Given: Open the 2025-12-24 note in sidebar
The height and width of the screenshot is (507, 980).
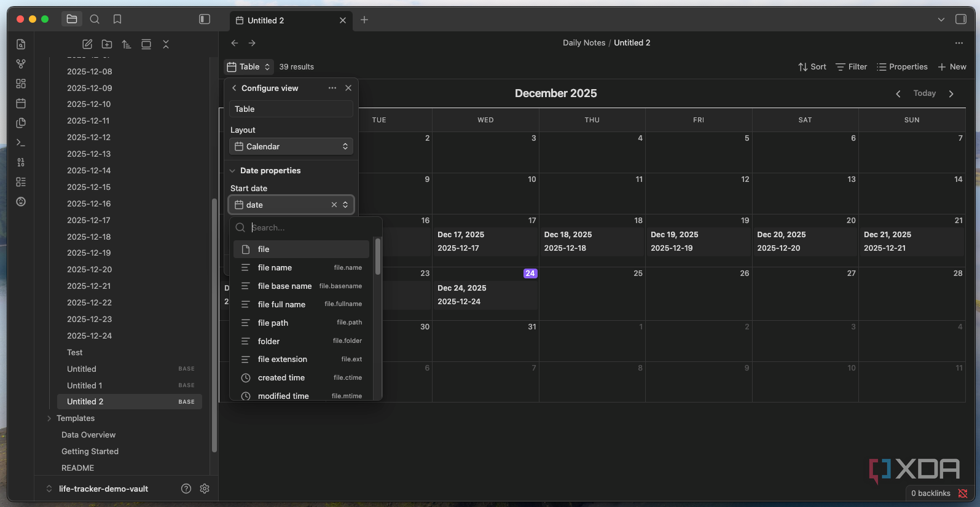Looking at the screenshot, I should click(x=89, y=336).
